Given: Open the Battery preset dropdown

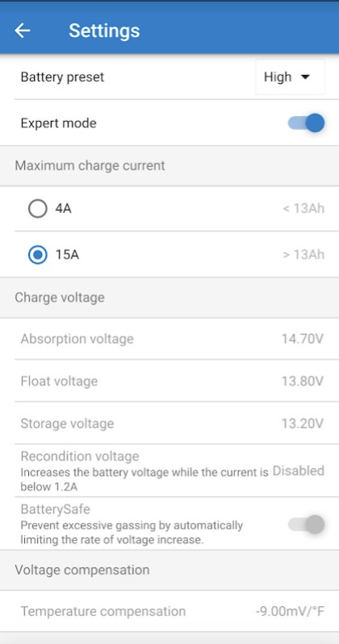Looking at the screenshot, I should [x=290, y=77].
